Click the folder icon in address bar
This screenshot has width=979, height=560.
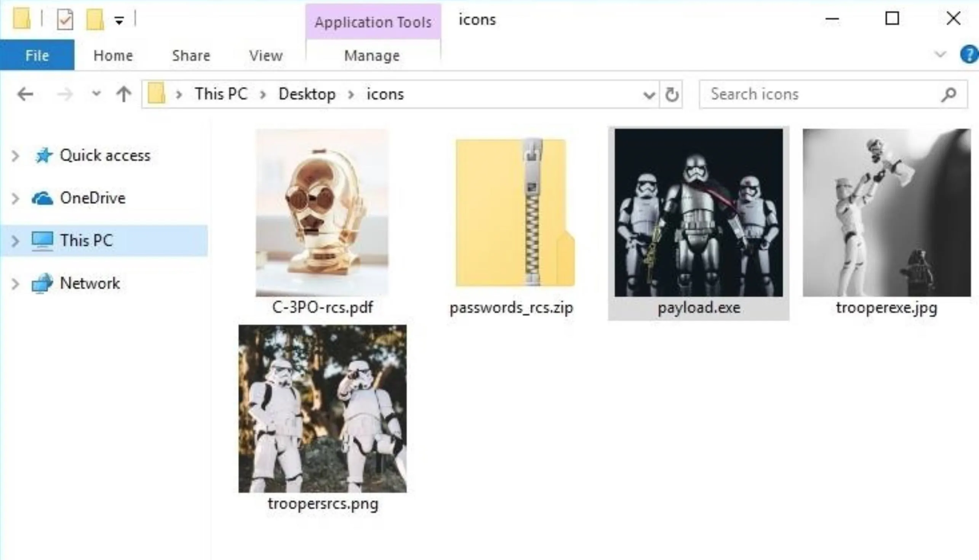157,94
